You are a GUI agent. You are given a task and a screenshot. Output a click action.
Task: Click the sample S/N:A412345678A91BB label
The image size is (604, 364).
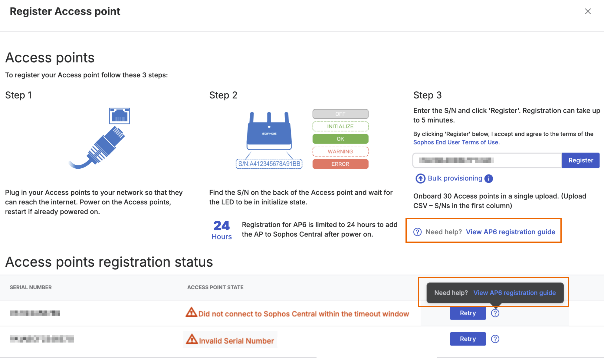[x=269, y=164]
